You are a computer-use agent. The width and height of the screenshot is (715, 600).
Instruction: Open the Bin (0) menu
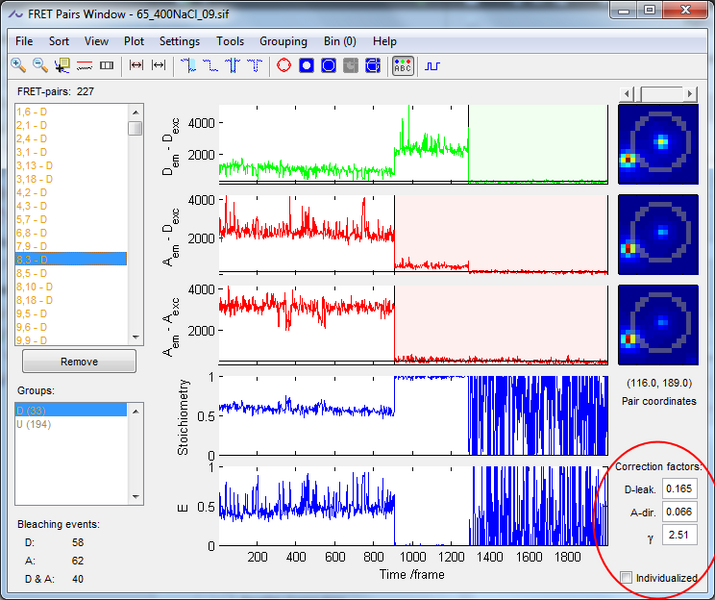340,41
